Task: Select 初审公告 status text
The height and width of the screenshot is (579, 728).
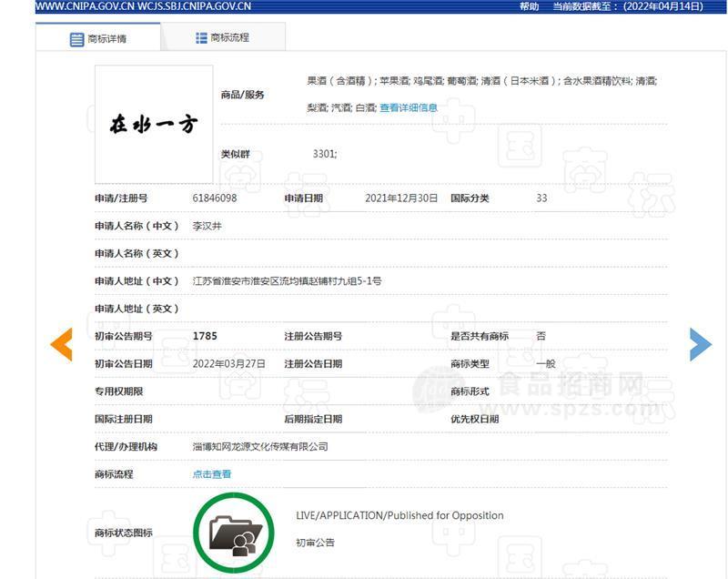Action: click(315, 543)
